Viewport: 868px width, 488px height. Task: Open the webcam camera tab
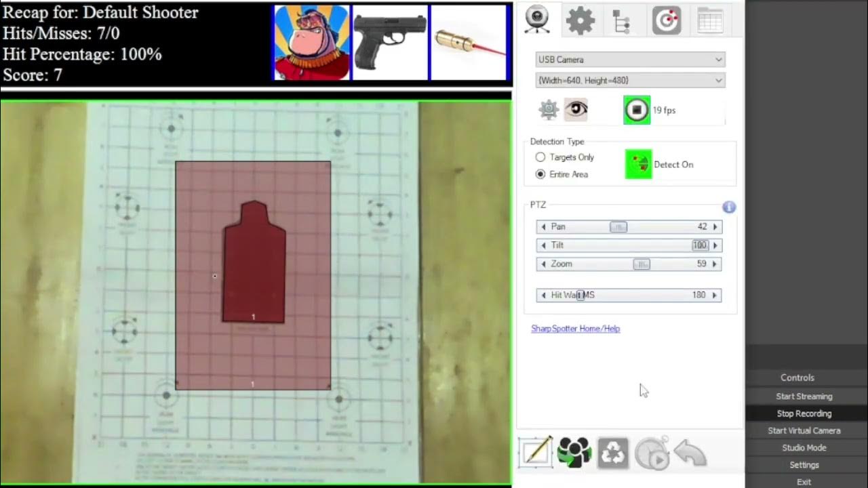point(538,20)
